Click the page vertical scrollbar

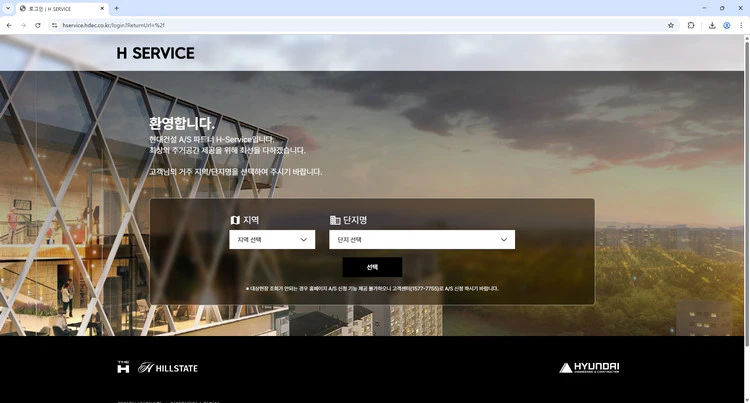(x=745, y=200)
